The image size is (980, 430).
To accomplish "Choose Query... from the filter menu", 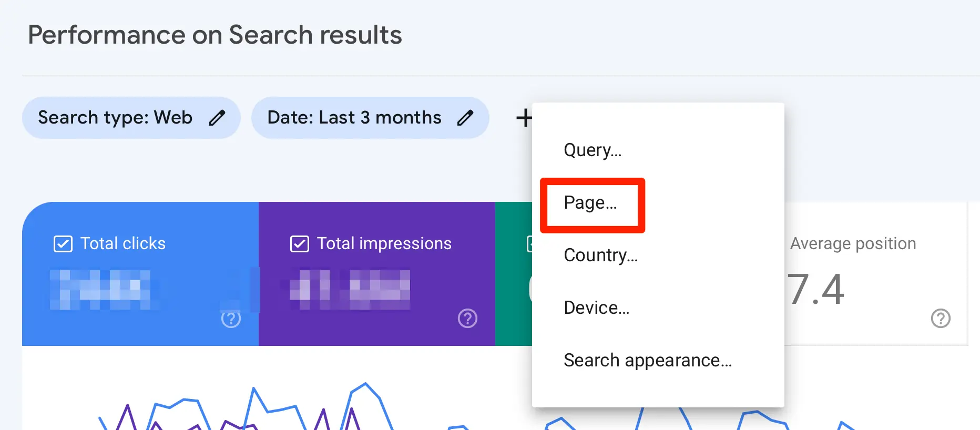I will click(593, 150).
